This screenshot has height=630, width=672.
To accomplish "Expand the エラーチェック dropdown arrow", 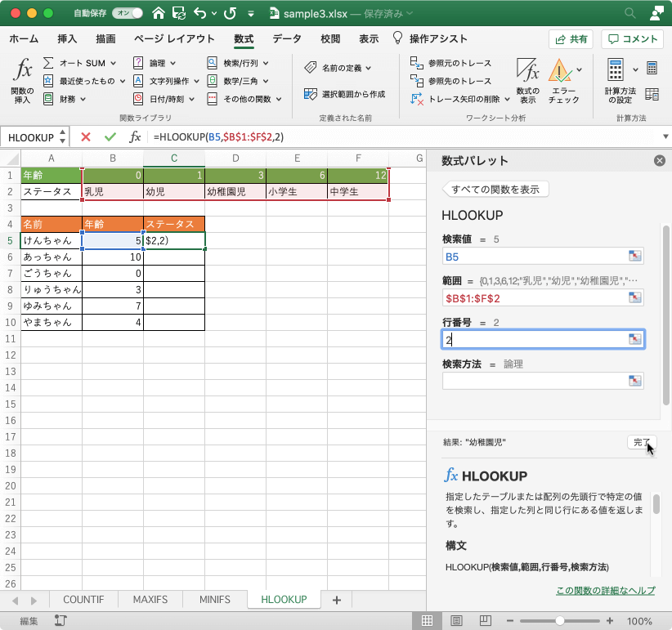I will (x=580, y=69).
